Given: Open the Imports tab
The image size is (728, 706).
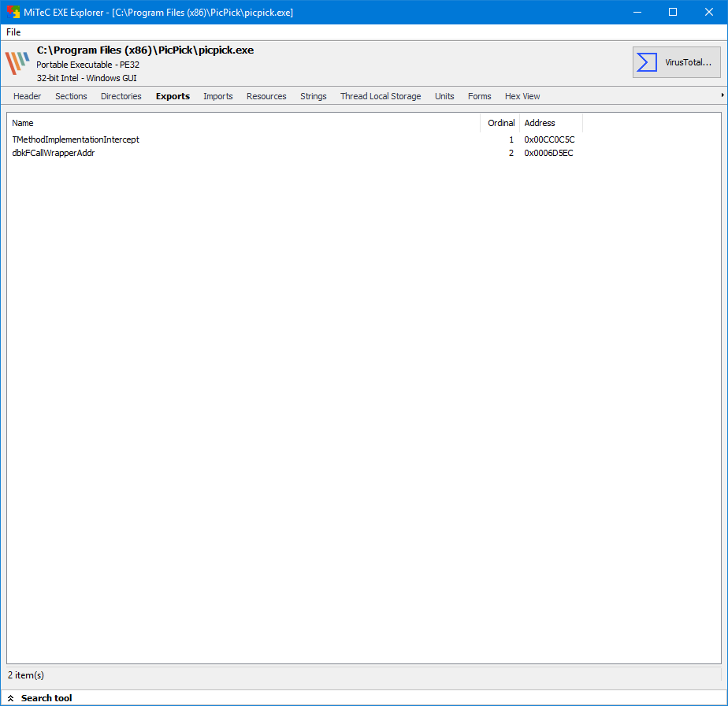Looking at the screenshot, I should [x=217, y=96].
